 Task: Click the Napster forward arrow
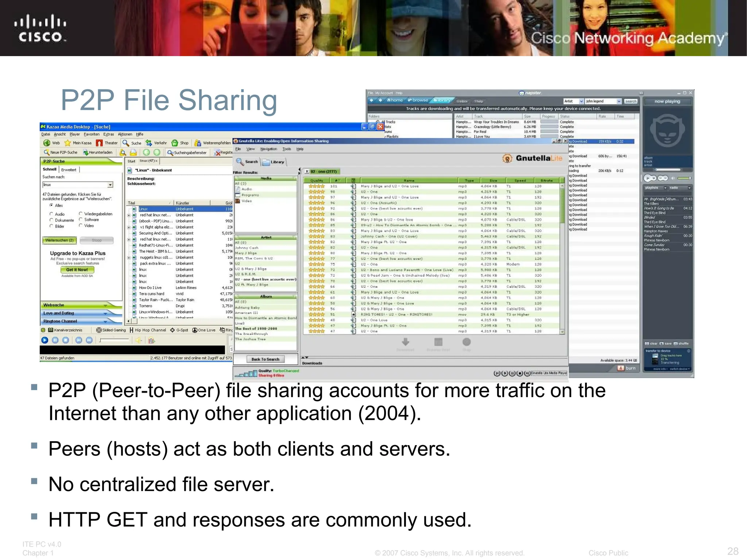380,100
